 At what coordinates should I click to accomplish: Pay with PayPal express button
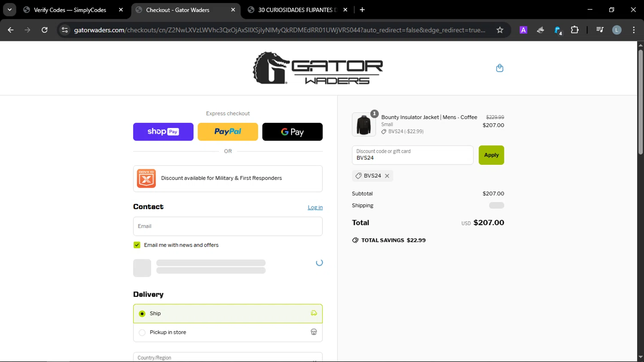[x=228, y=131]
